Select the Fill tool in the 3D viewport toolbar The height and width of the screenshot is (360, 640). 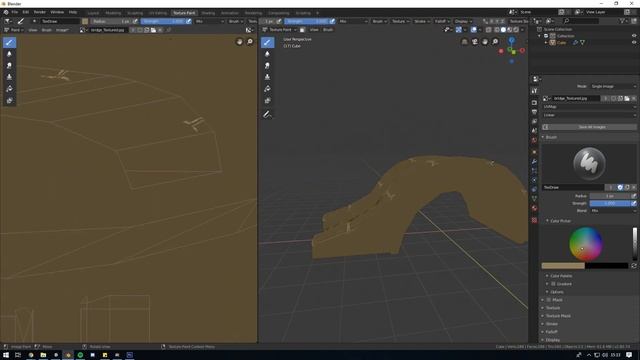click(267, 89)
